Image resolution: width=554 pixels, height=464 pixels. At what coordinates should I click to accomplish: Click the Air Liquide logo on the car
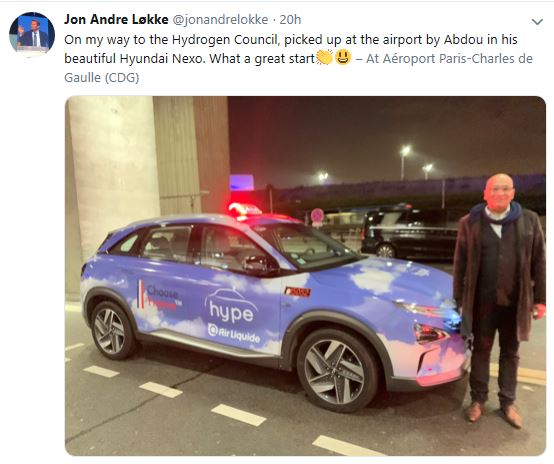pos(234,333)
